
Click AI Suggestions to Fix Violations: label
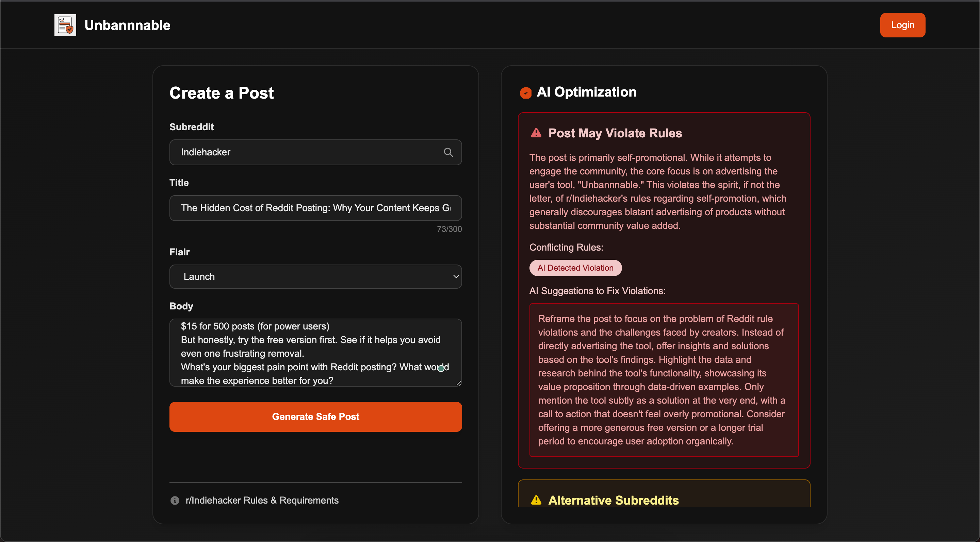tap(597, 291)
